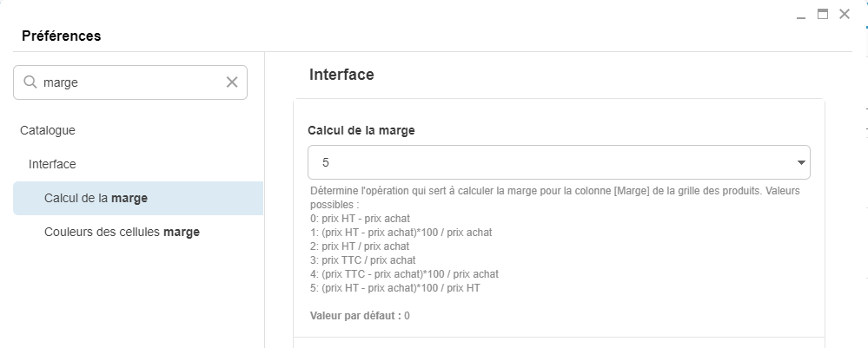The image size is (868, 348).
Task: Click the "3: prix TTC / prix achat" line
Action: [362, 260]
